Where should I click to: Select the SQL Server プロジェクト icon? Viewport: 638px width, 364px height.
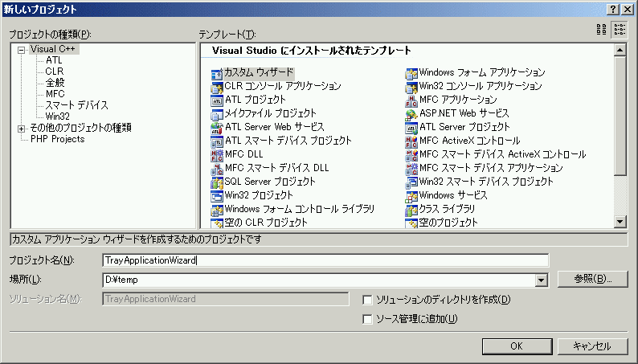(217, 183)
